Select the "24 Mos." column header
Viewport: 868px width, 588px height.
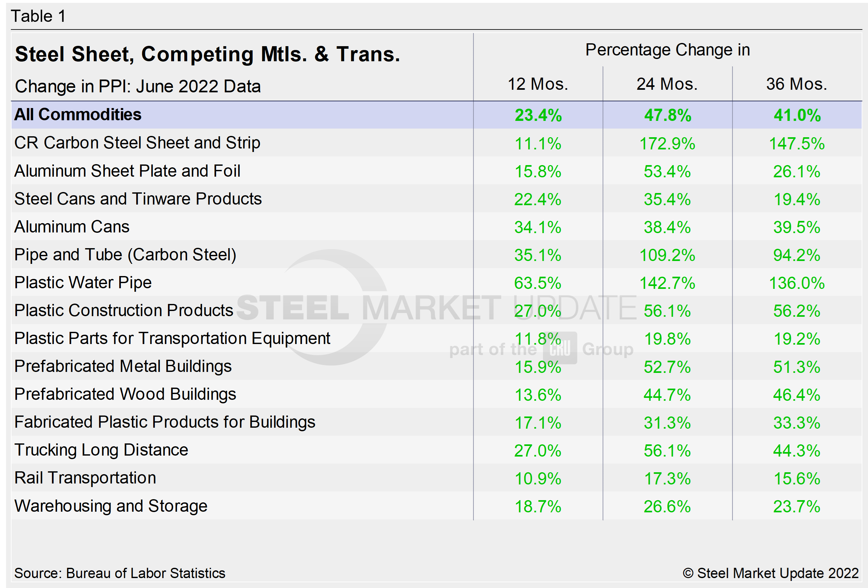pyautogui.click(x=667, y=84)
